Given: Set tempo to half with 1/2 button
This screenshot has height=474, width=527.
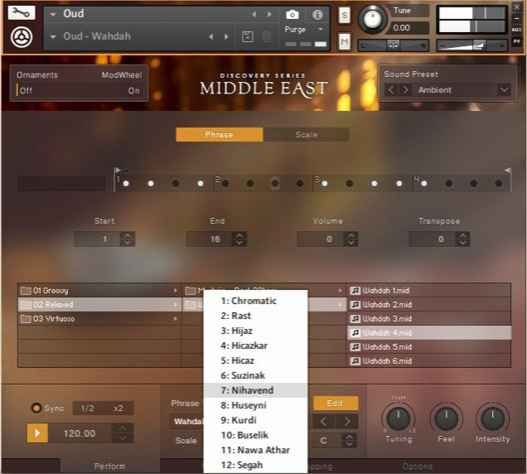Looking at the screenshot, I should pos(87,408).
